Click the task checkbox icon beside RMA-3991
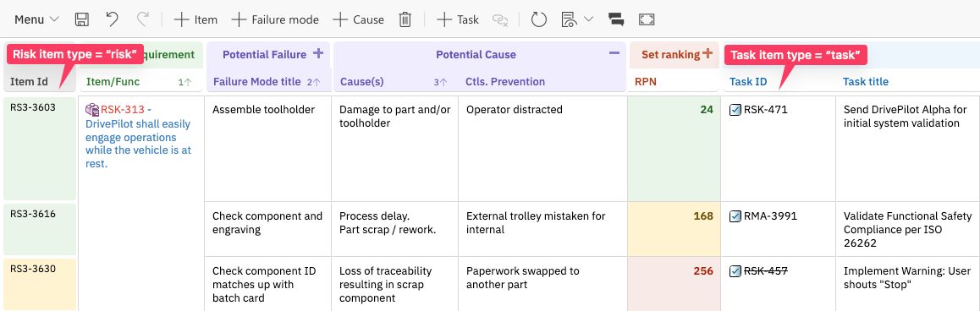Image resolution: width=980 pixels, height=311 pixels. (735, 216)
